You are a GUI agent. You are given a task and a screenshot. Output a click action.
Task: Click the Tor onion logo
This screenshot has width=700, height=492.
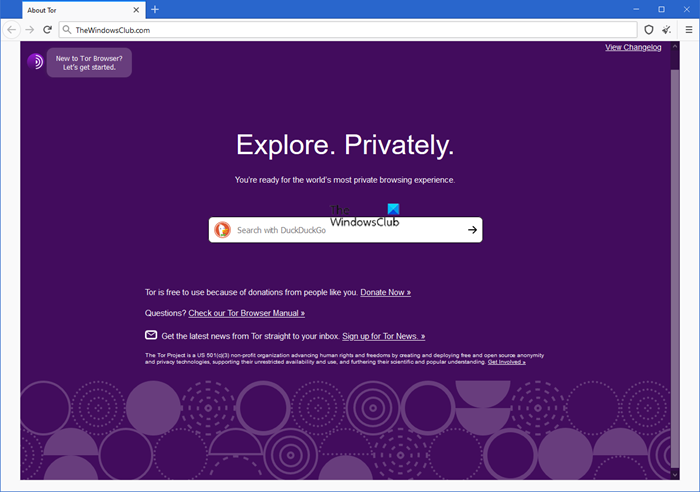coord(35,61)
